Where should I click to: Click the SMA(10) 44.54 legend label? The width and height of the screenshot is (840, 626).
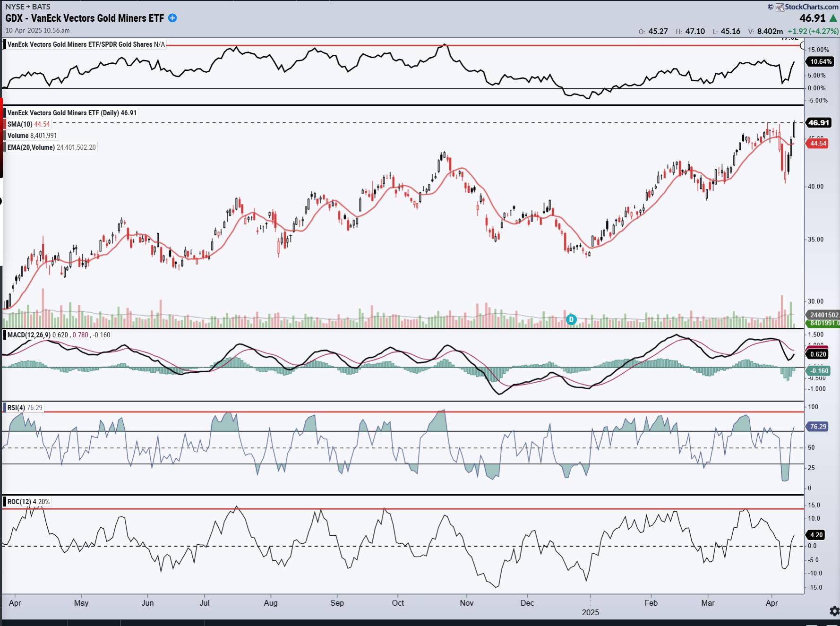pos(28,124)
